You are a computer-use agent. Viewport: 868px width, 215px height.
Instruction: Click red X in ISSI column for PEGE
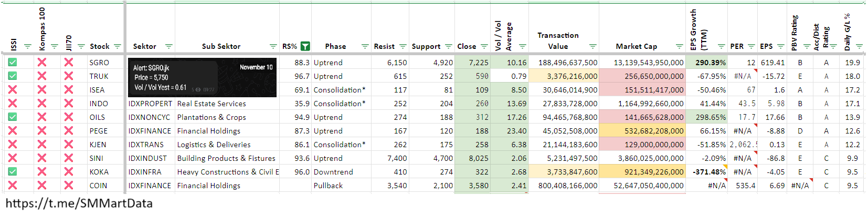coord(13,131)
